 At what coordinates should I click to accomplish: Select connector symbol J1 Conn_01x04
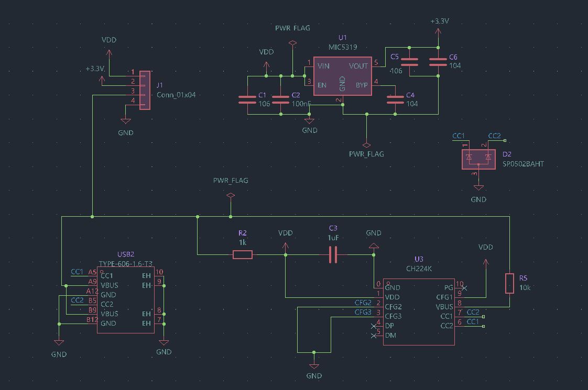pos(144,89)
